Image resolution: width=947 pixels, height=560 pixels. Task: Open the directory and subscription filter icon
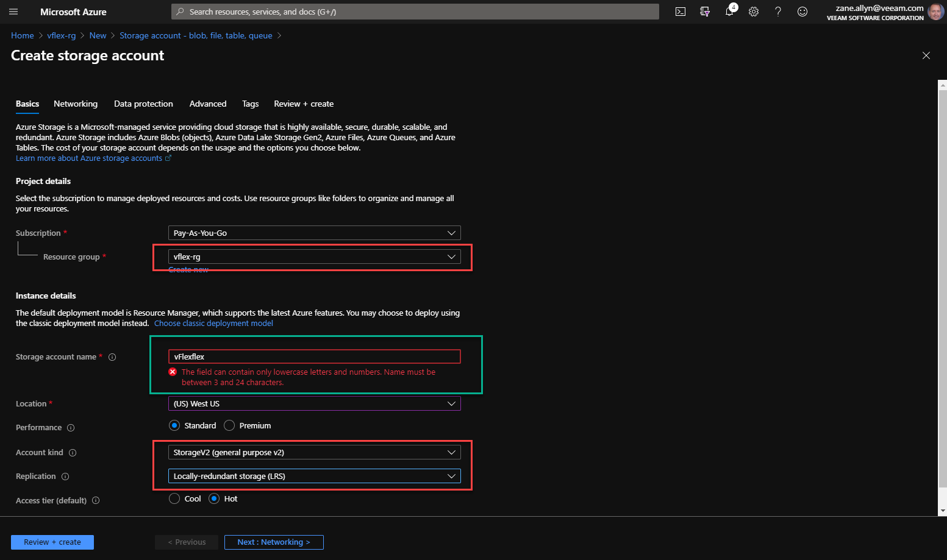pyautogui.click(x=705, y=12)
